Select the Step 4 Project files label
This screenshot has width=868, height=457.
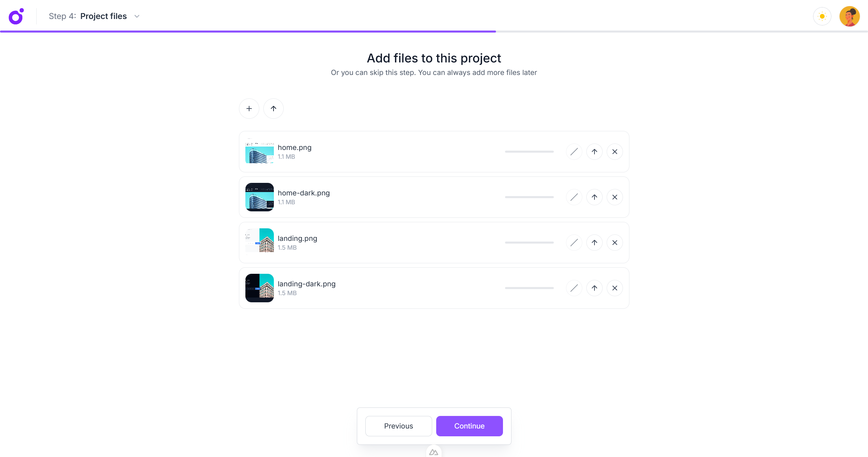tap(87, 16)
